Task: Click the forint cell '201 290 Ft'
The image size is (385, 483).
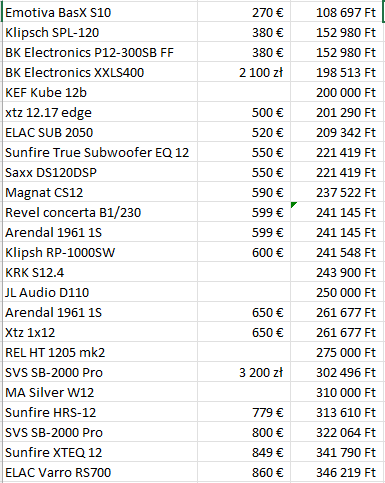Action: (x=337, y=112)
